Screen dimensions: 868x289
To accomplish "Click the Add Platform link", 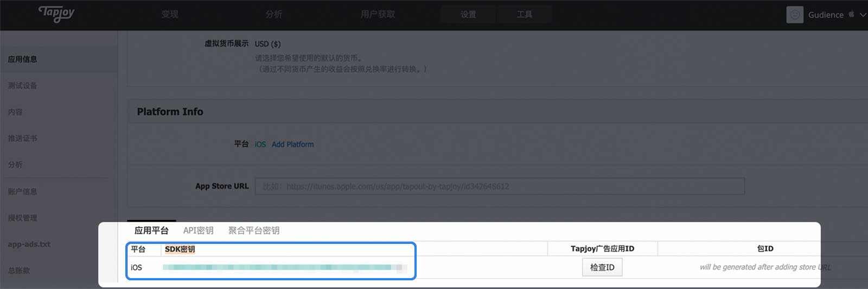I will 292,144.
